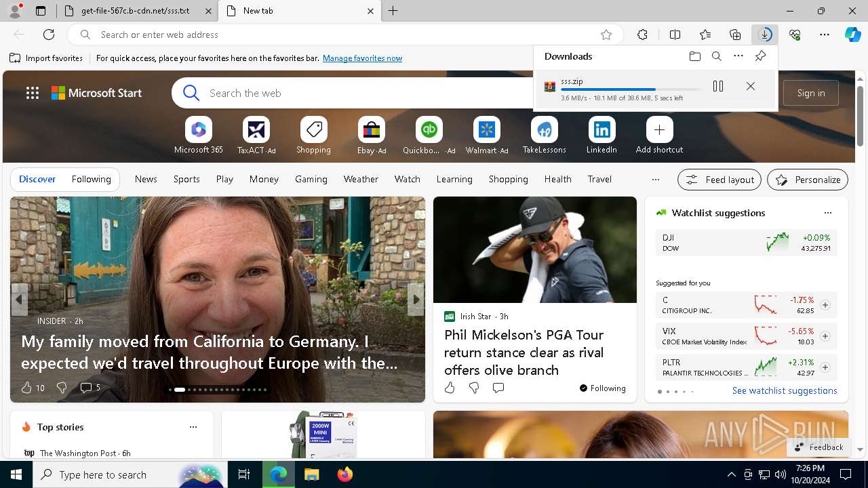Go to next carousel story
868x488 pixels.
pyautogui.click(x=416, y=300)
